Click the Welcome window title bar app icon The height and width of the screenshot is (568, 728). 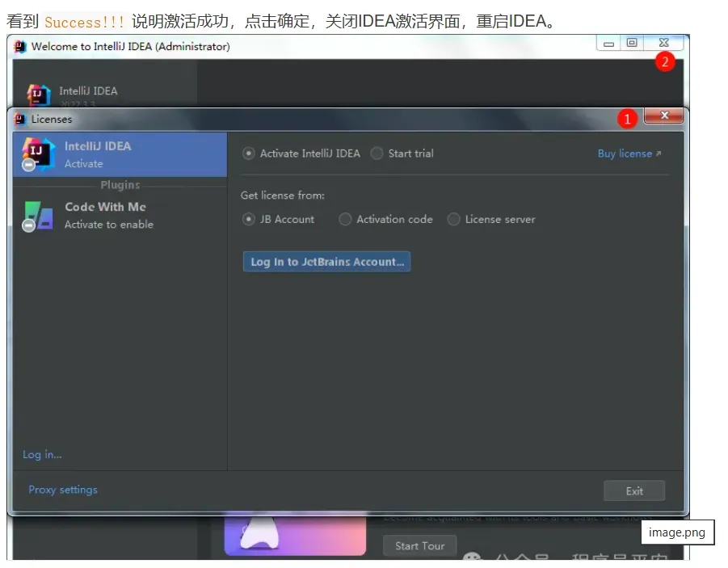[20, 46]
